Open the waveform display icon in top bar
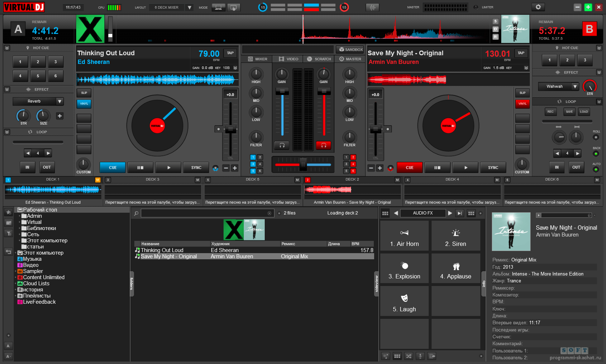 372,7
